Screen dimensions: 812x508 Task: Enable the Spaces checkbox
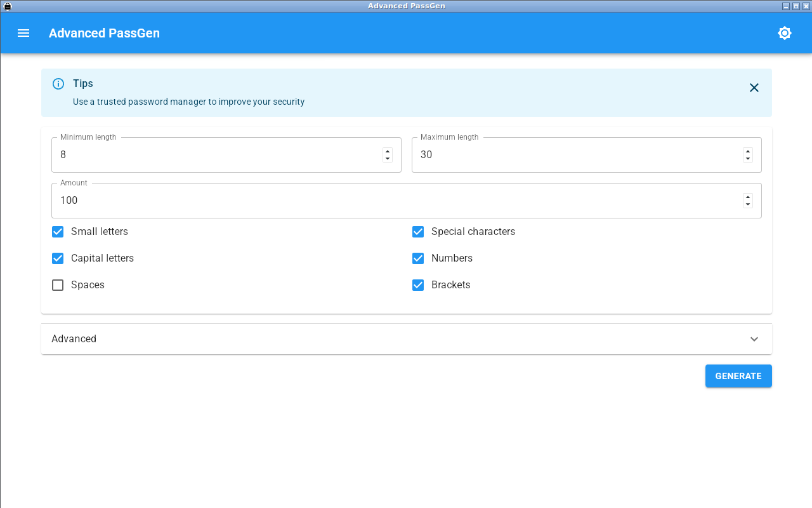[x=58, y=285]
